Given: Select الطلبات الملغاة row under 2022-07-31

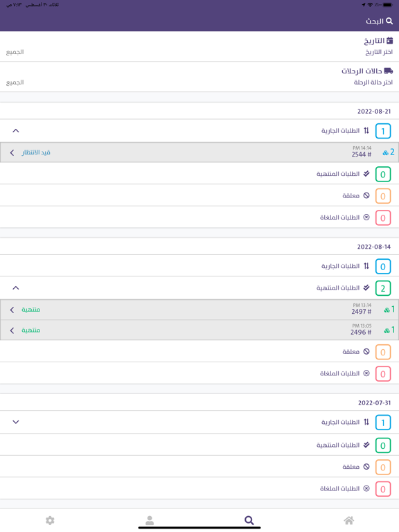Looking at the screenshot, I should pyautogui.click(x=199, y=488).
